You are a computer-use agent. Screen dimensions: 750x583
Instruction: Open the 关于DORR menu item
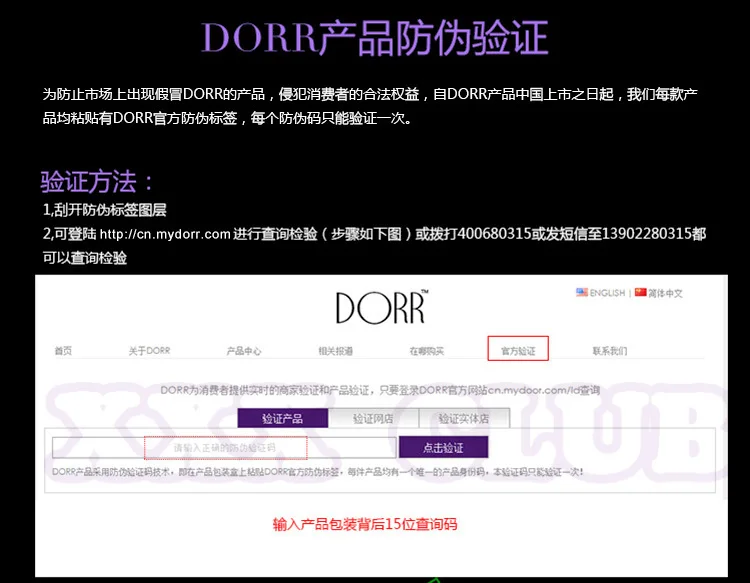149,351
